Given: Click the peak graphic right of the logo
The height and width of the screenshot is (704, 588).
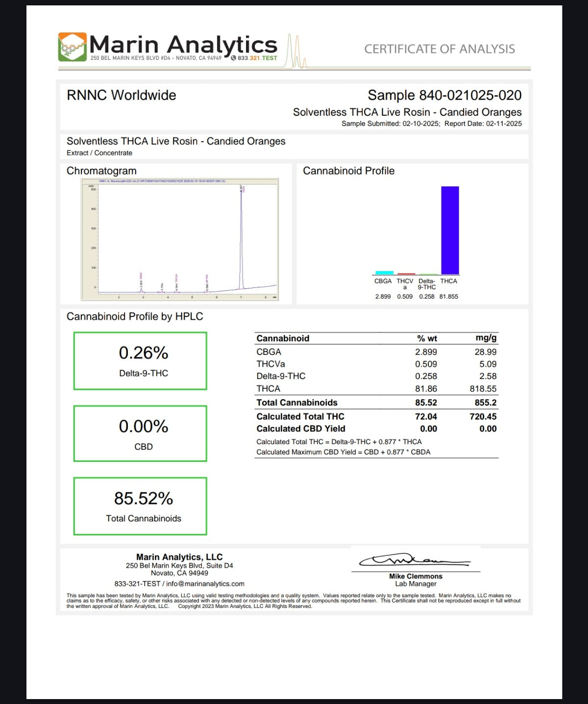Looking at the screenshot, I should 297,51.
